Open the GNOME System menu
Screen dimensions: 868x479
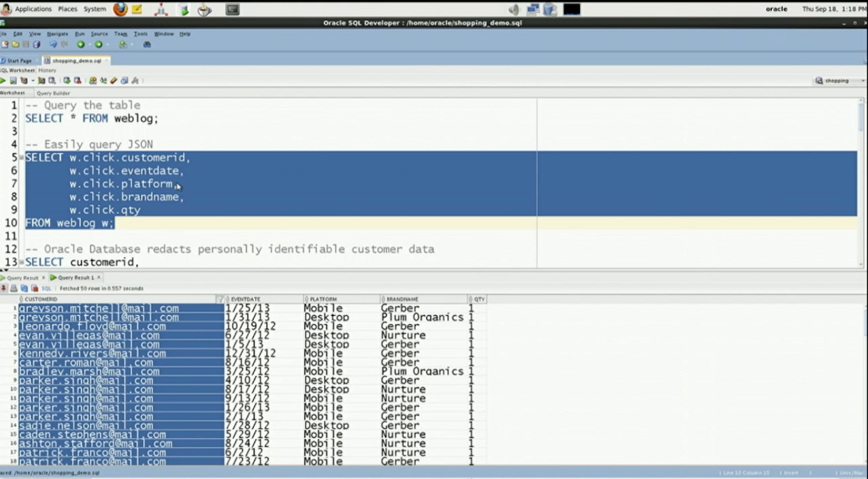click(95, 9)
